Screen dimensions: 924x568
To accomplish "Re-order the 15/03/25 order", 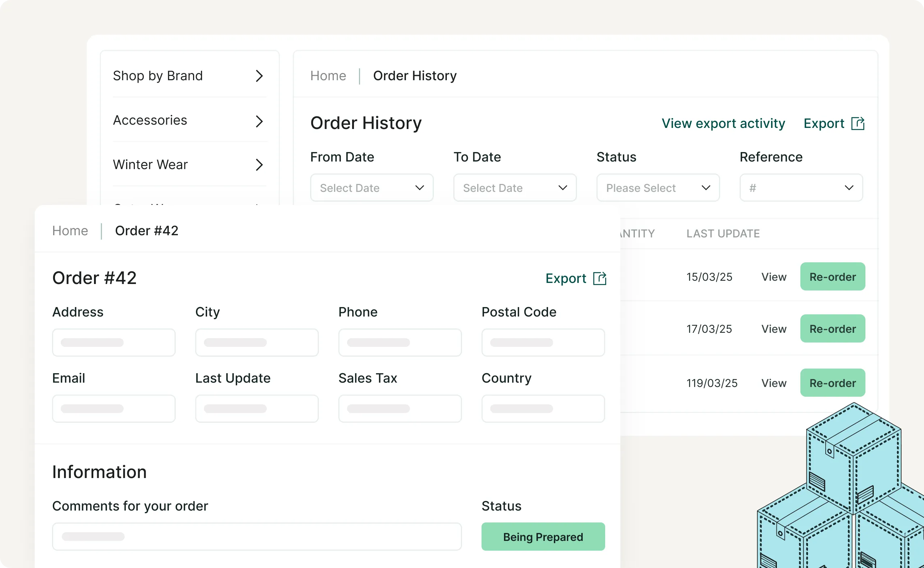I will coord(832,276).
